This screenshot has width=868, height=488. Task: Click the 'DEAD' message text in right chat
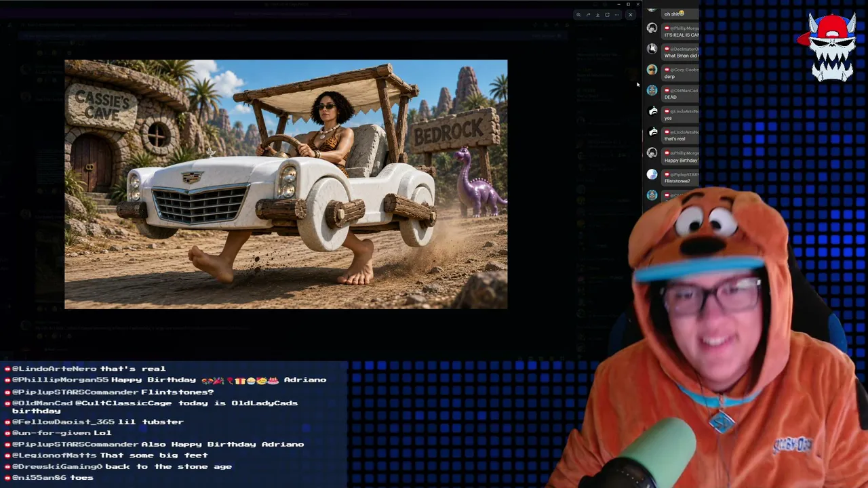671,97
